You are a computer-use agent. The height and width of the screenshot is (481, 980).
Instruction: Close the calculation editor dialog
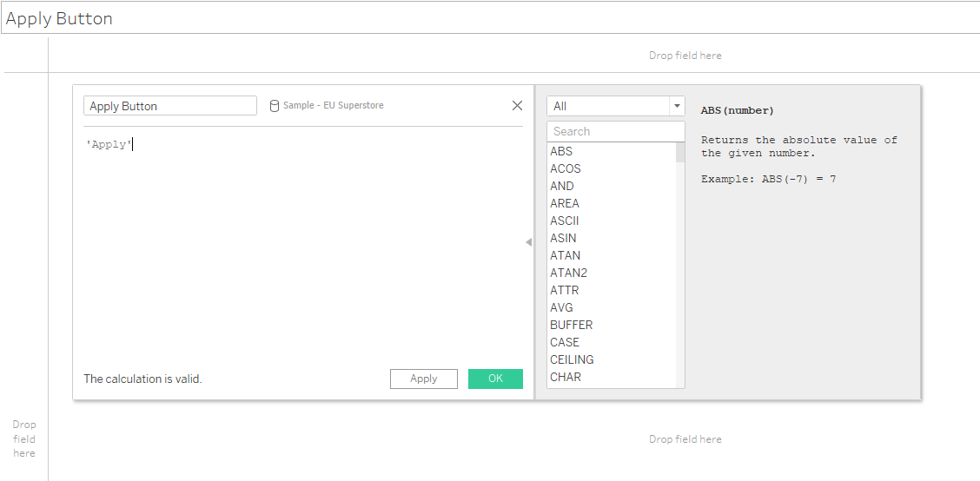517,106
